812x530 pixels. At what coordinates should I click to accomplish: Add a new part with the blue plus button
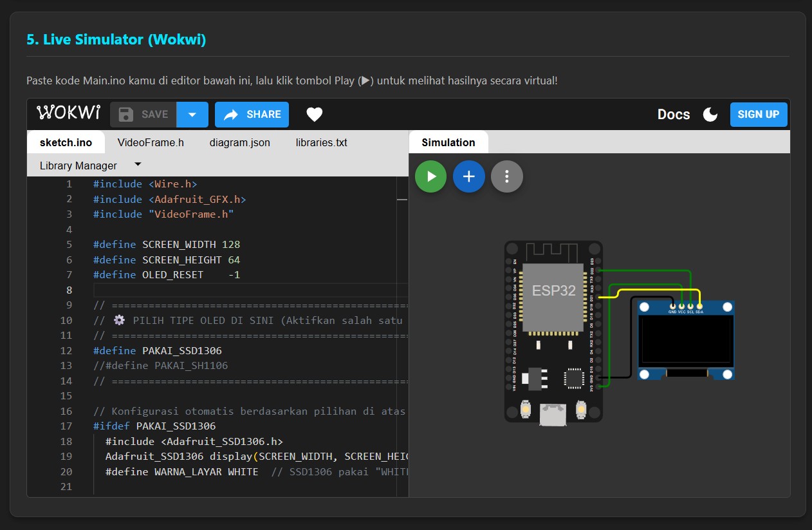click(x=469, y=176)
